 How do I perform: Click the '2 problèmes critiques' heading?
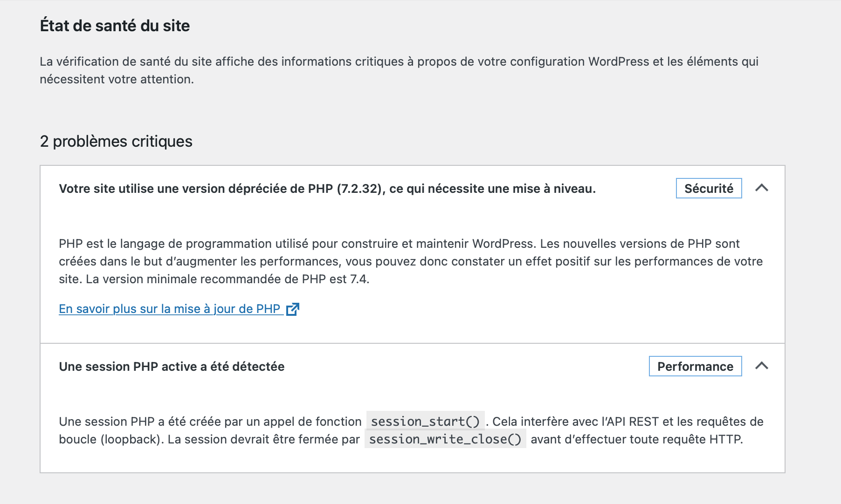point(116,141)
